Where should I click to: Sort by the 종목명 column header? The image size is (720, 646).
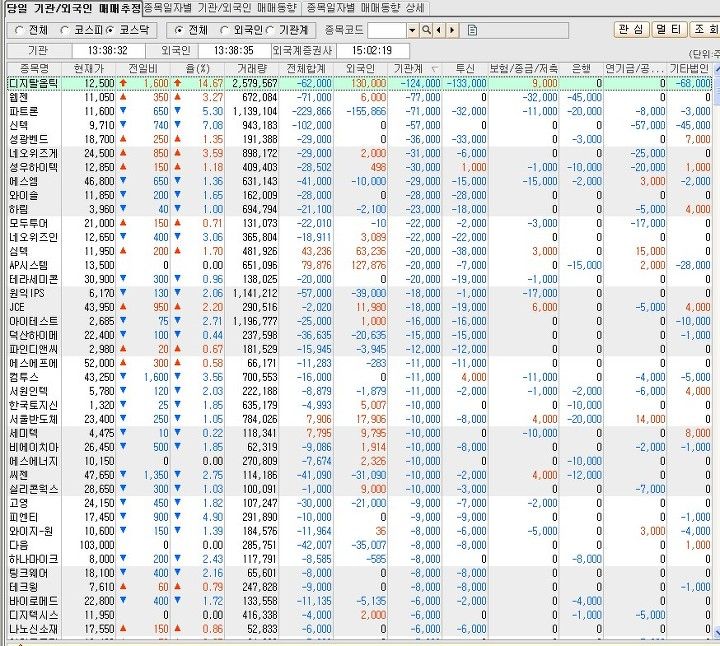click(x=34, y=68)
